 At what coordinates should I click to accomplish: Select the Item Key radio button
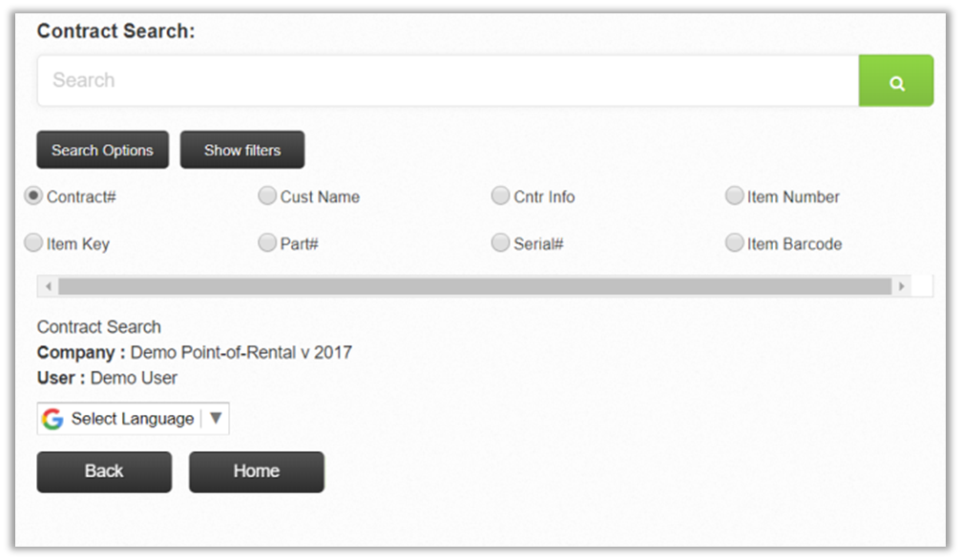(33, 243)
